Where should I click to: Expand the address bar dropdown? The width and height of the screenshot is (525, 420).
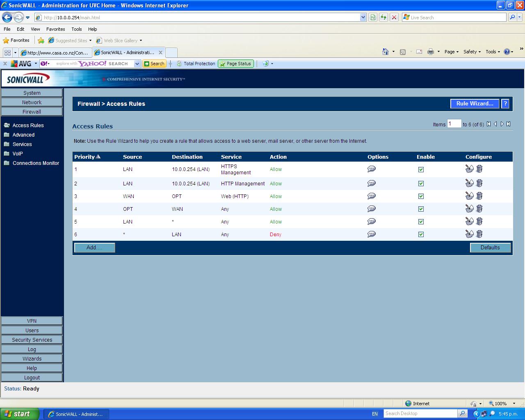coord(363,17)
